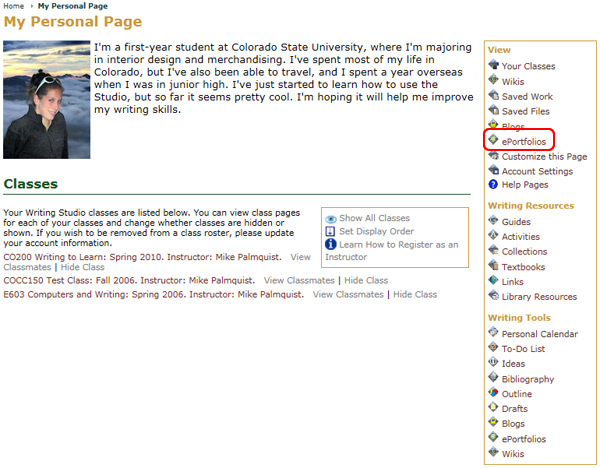
Task: Click the Customize this Page icon
Action: (x=494, y=155)
